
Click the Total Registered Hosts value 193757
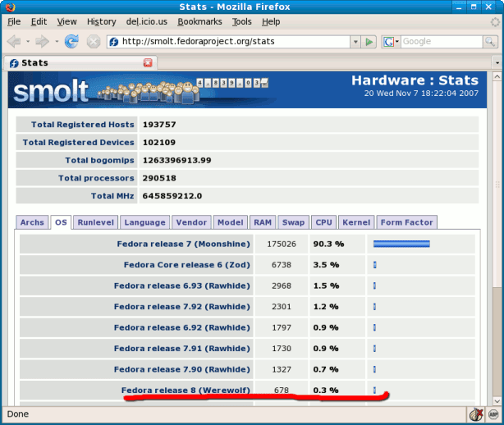click(x=159, y=125)
